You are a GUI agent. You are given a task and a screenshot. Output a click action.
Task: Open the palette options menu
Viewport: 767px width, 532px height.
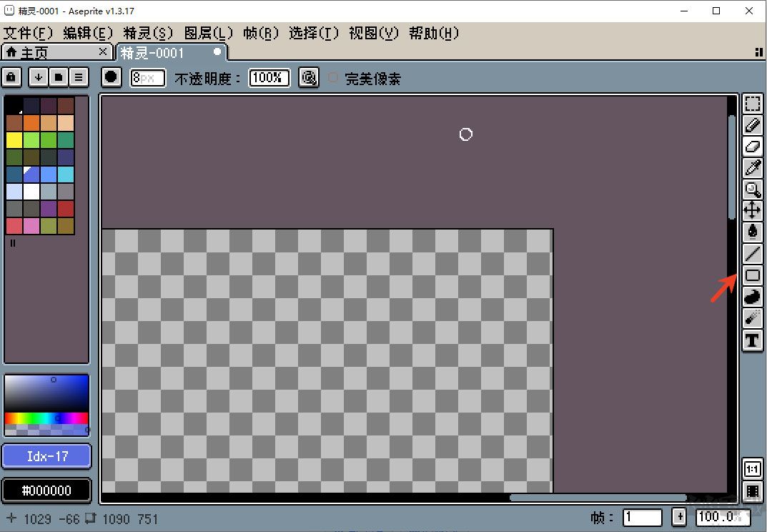click(x=79, y=77)
